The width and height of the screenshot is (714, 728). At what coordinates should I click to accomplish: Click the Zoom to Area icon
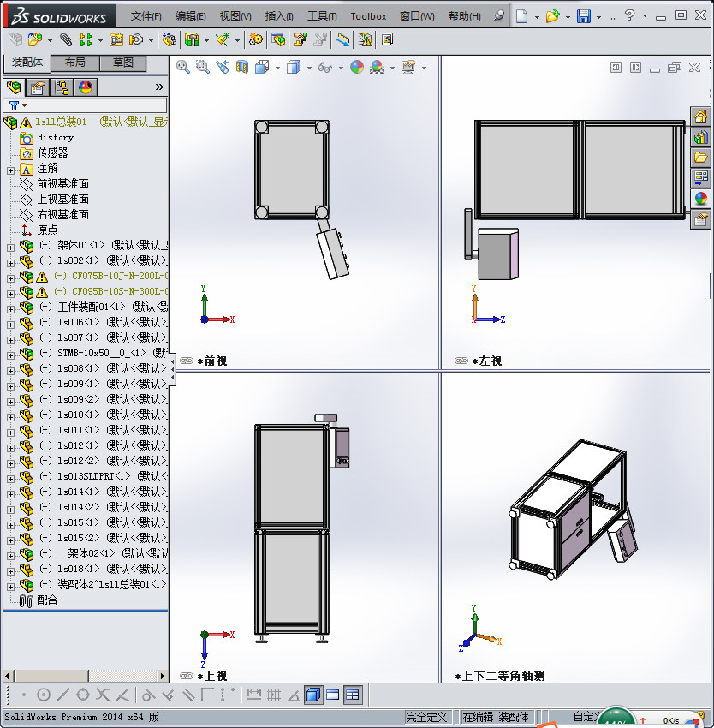click(x=202, y=68)
